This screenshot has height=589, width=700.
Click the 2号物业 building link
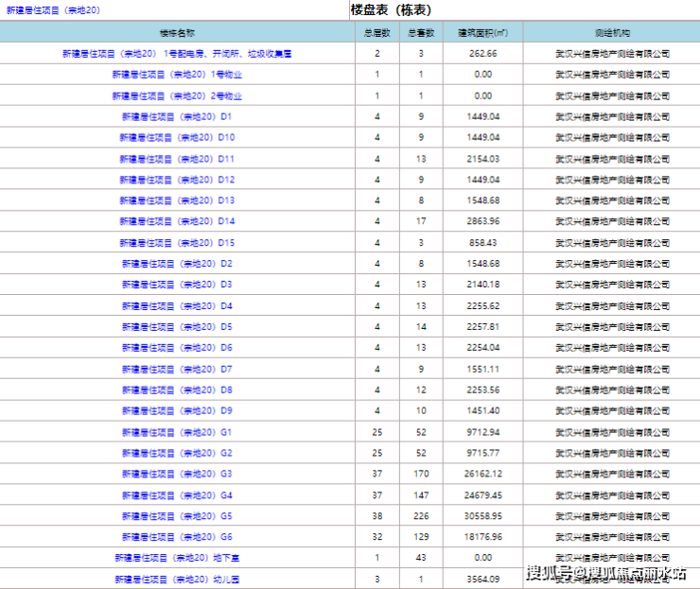[177, 95]
